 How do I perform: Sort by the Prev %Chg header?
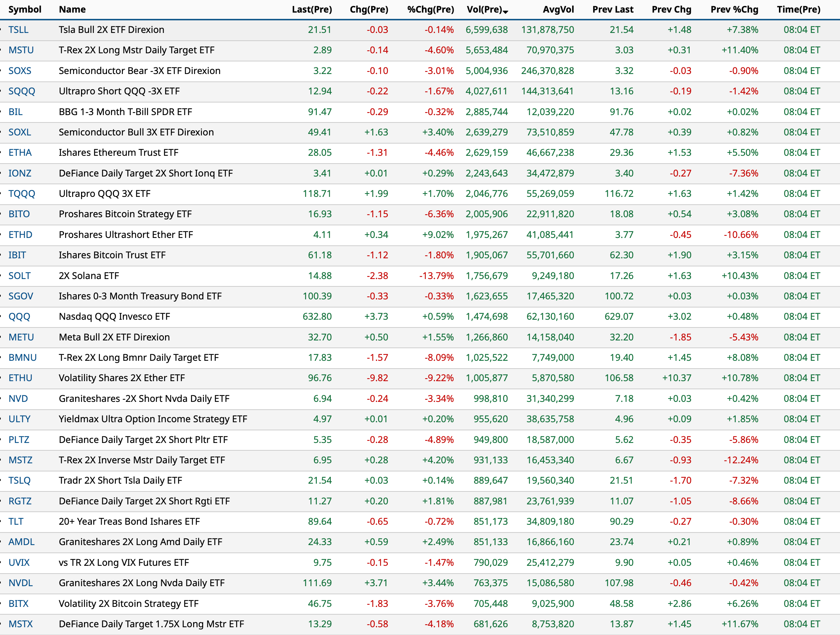coord(734,10)
